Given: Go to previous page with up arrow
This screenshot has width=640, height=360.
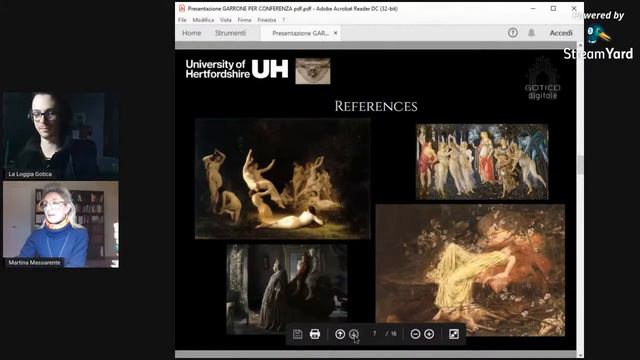Looking at the screenshot, I should click(340, 334).
